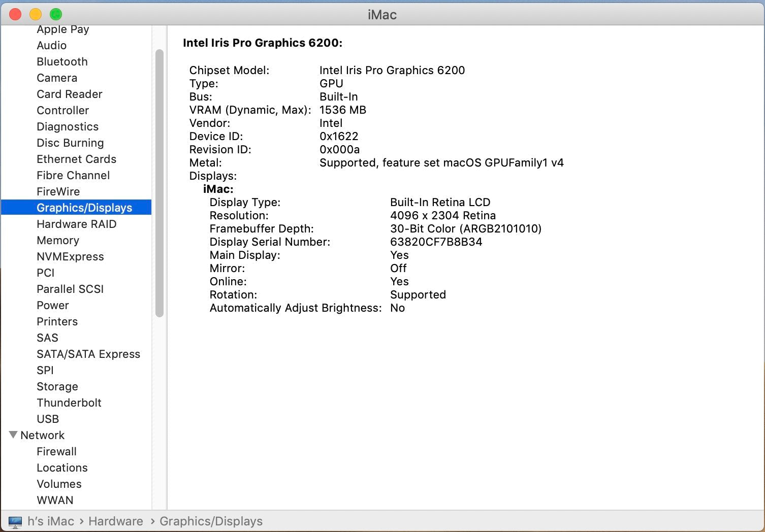Select WWAN entry
Screen dimensions: 765x532
click(55, 500)
